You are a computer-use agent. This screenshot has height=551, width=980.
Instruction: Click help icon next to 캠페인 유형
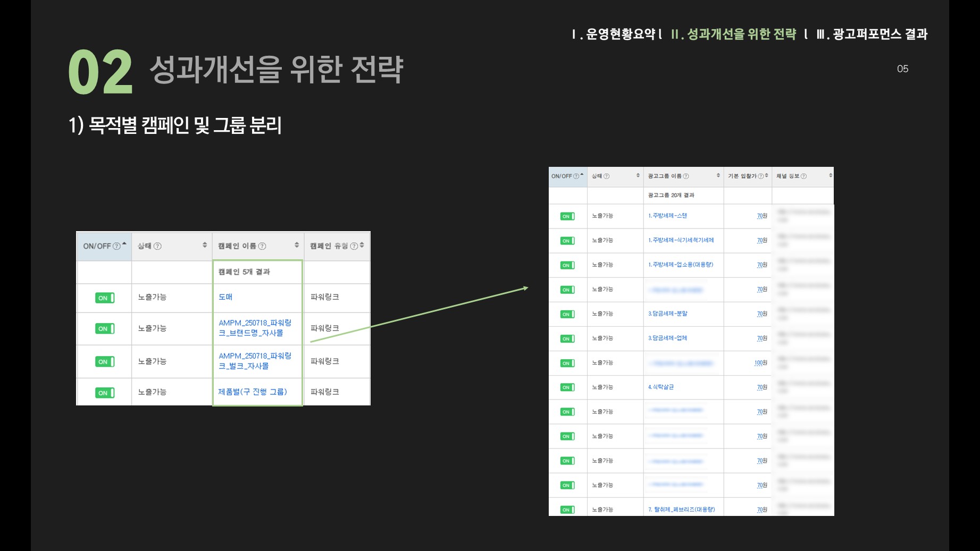point(354,246)
